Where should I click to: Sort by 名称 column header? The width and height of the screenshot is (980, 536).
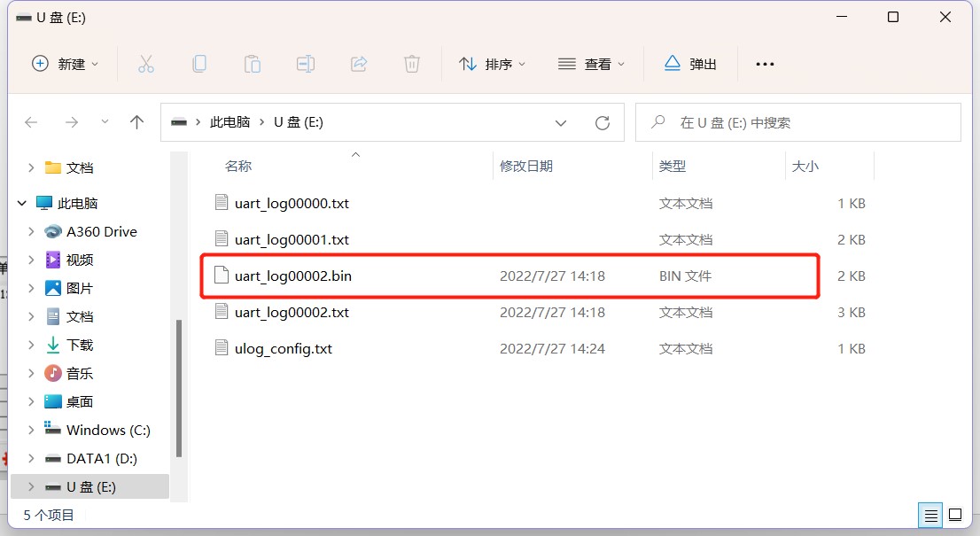[x=238, y=167]
